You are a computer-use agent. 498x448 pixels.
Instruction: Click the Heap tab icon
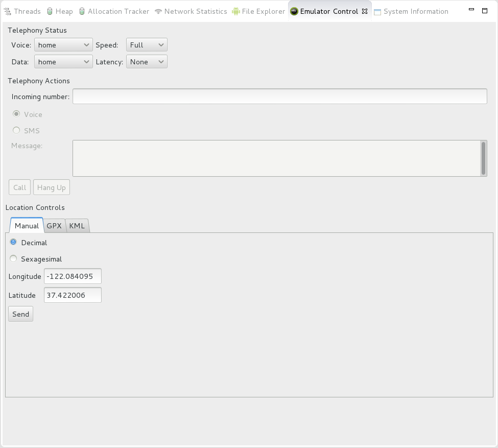click(x=50, y=11)
